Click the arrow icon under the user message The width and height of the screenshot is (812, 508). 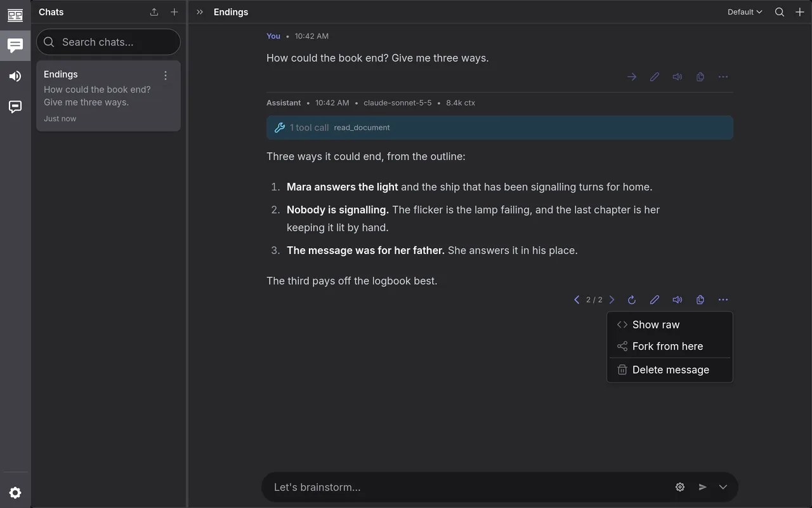(632, 77)
